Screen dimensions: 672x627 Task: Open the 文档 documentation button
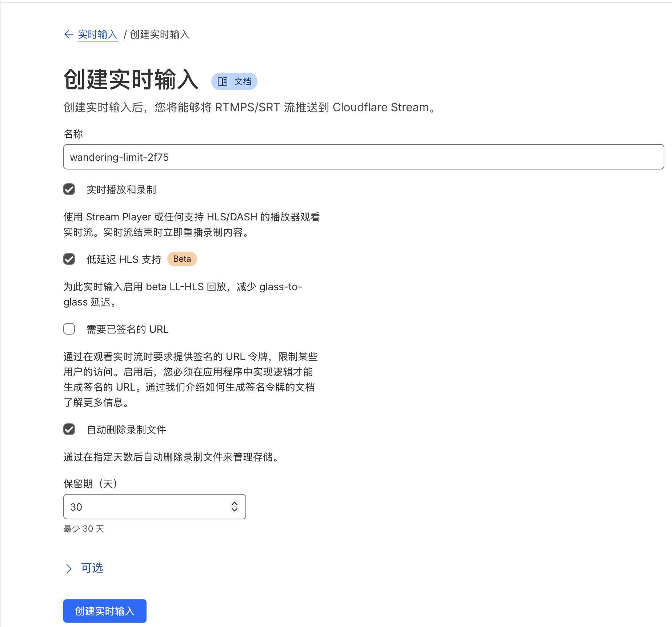point(234,81)
